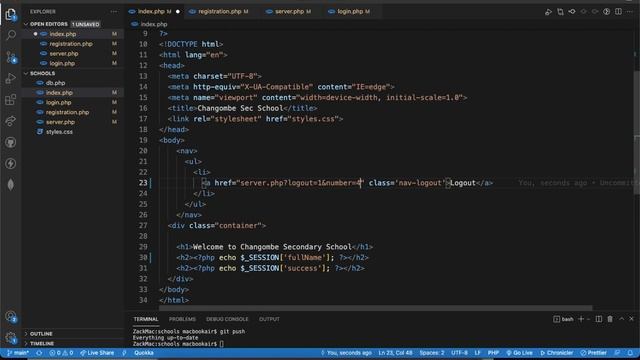Open the Explorer panel ellipsis menu
640x360 pixels.
(x=114, y=12)
